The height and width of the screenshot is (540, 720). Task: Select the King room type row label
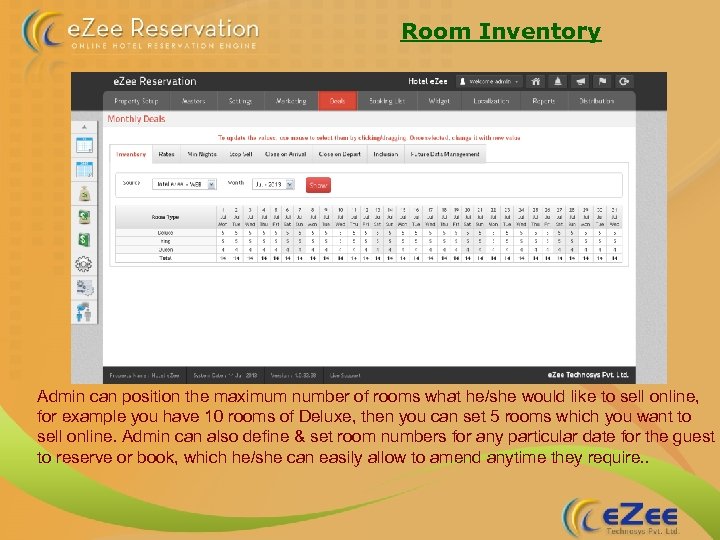165,241
